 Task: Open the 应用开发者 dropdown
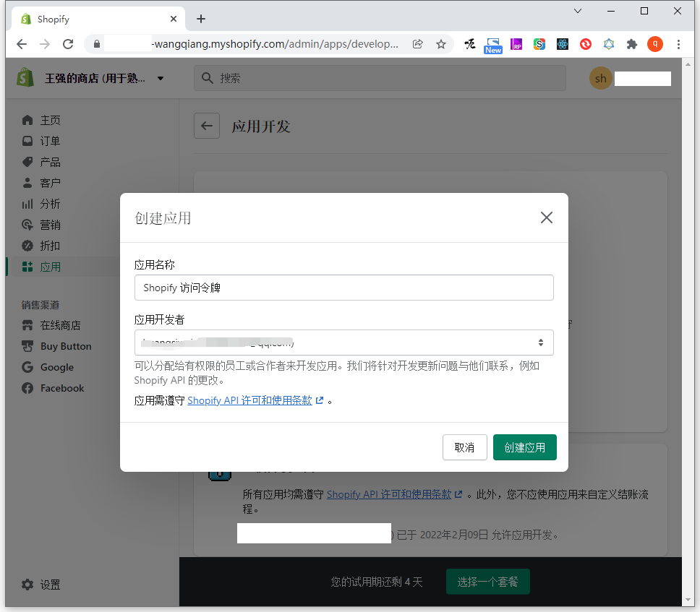click(x=343, y=342)
